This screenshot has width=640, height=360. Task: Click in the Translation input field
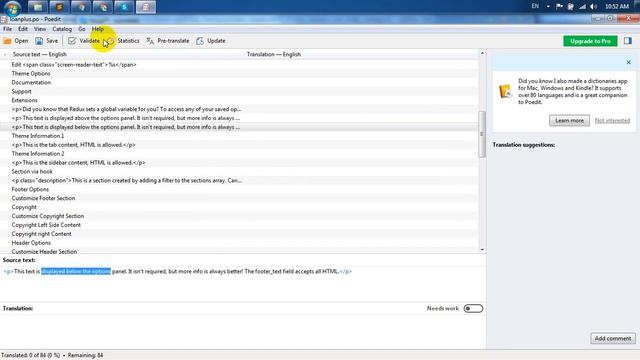point(243,331)
